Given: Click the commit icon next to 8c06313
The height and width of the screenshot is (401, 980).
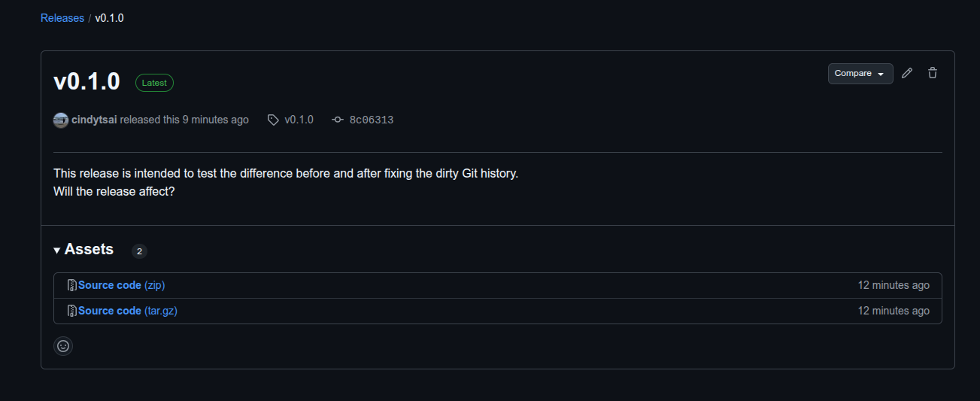Looking at the screenshot, I should point(338,120).
